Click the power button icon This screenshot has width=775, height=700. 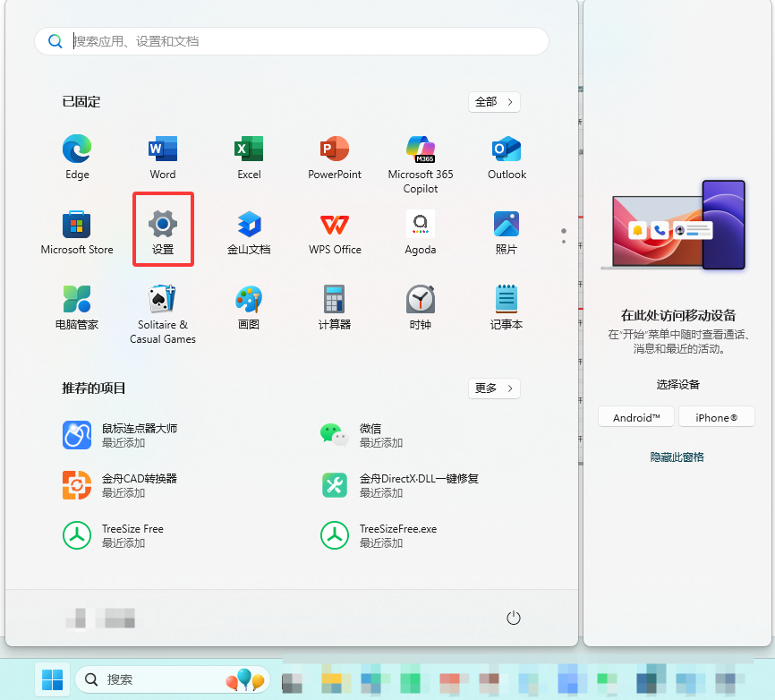pyautogui.click(x=514, y=618)
